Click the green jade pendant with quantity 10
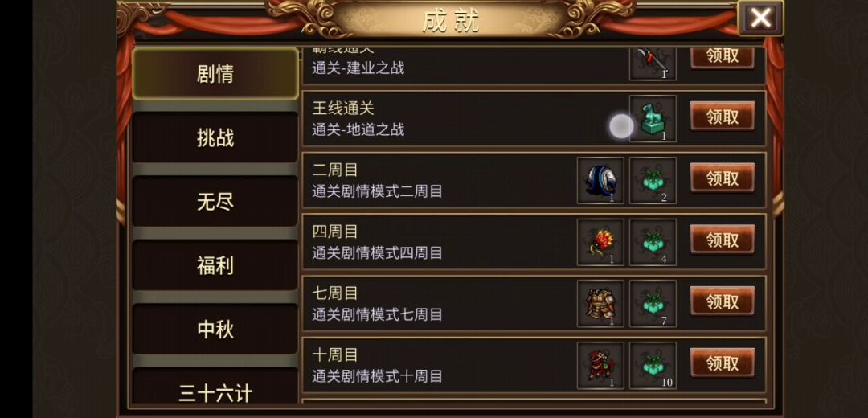This screenshot has height=418, width=868. pyautogui.click(x=653, y=366)
